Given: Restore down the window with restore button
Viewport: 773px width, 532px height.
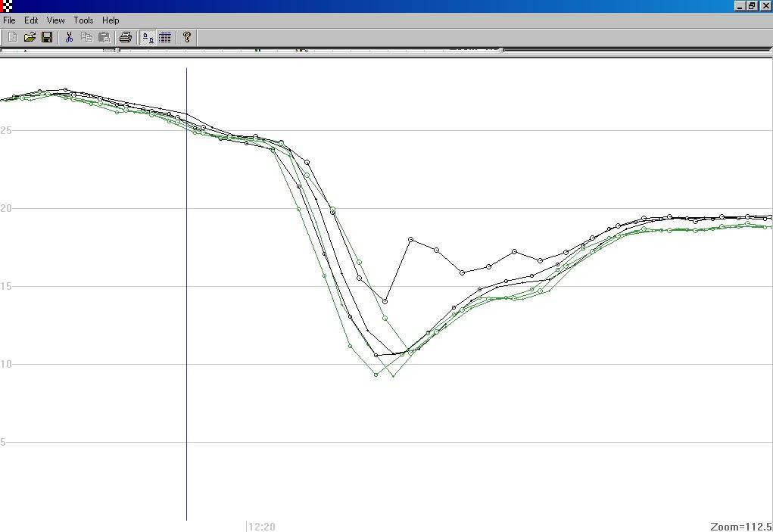Looking at the screenshot, I should coord(752,5).
